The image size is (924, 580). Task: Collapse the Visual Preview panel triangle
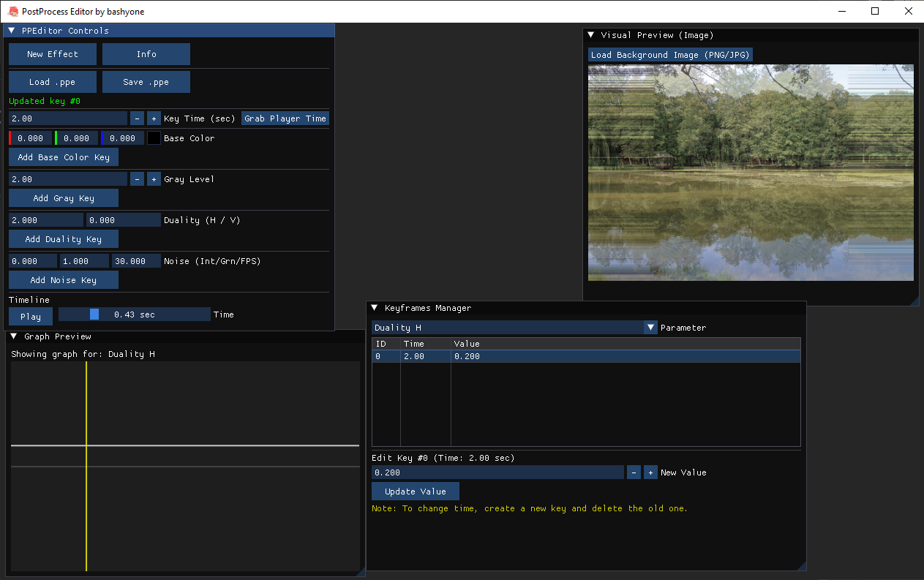click(591, 35)
